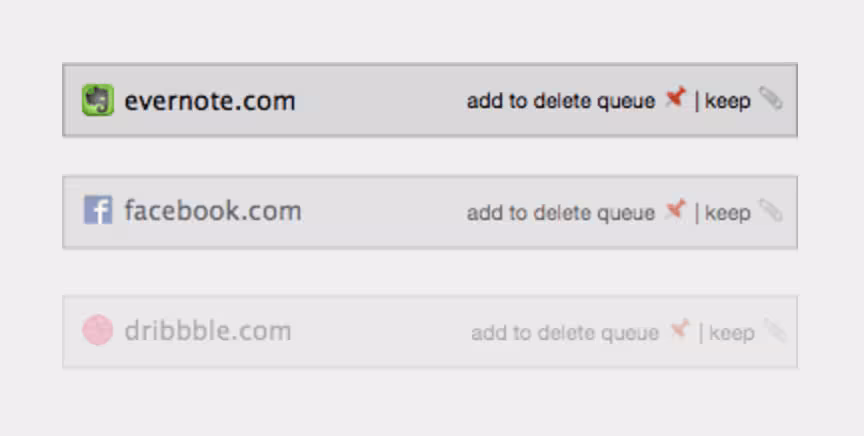Image resolution: width=864 pixels, height=436 pixels.
Task: Add evernote.com to delete queue
Action: coord(561,101)
